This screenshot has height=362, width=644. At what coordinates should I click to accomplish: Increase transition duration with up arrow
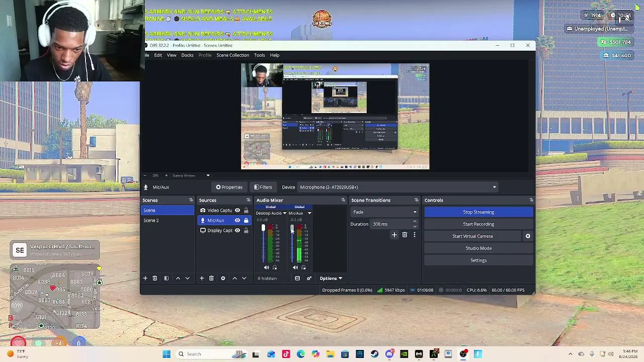[x=415, y=222]
